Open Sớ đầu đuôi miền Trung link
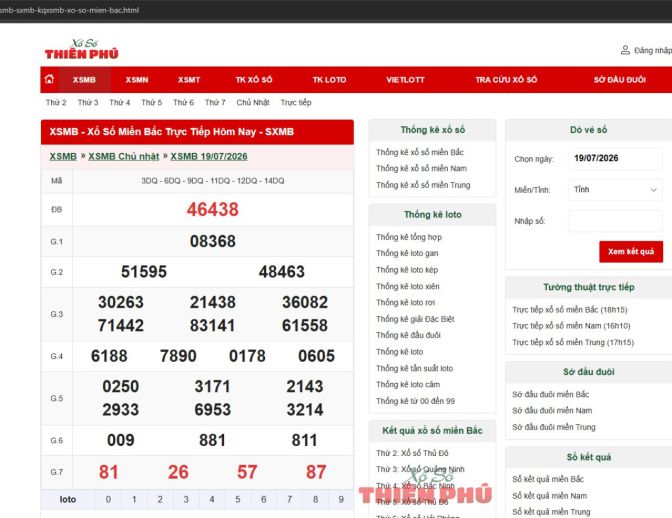672x518 pixels. [554, 427]
